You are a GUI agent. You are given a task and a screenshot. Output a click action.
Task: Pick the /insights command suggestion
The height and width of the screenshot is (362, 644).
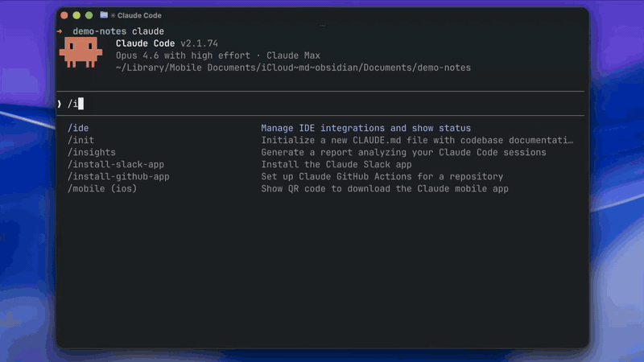[91, 152]
